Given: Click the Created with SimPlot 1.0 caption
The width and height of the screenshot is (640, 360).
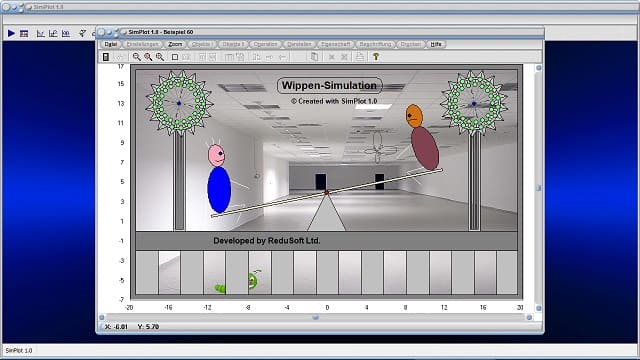Looking at the screenshot, I should (334, 101).
